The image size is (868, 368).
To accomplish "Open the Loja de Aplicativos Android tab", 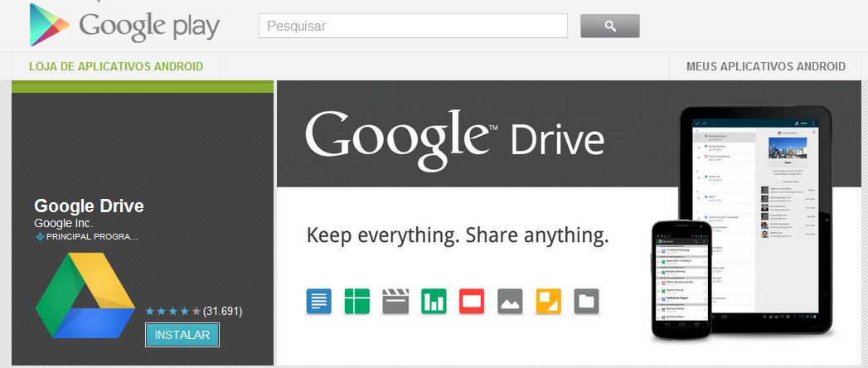I will click(x=116, y=66).
